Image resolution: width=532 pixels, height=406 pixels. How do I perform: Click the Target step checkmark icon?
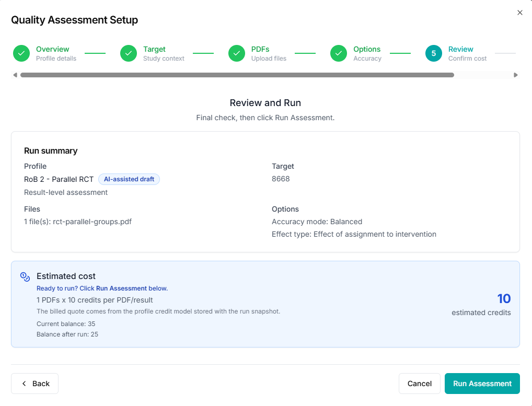coord(129,53)
